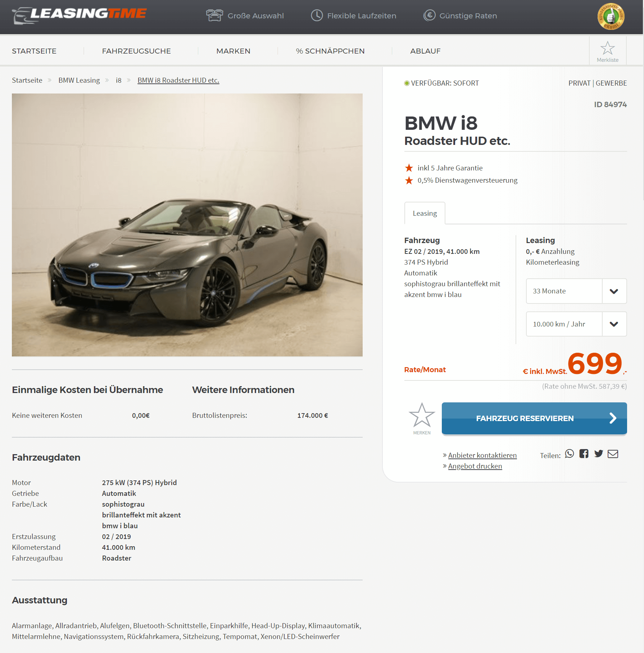This screenshot has width=644, height=653.
Task: Expand the 10.000 km / Jahr dropdown
Action: (576, 324)
